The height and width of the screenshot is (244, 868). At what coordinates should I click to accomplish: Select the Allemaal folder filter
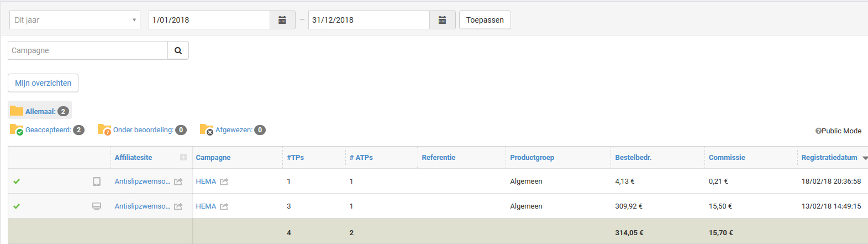click(40, 111)
